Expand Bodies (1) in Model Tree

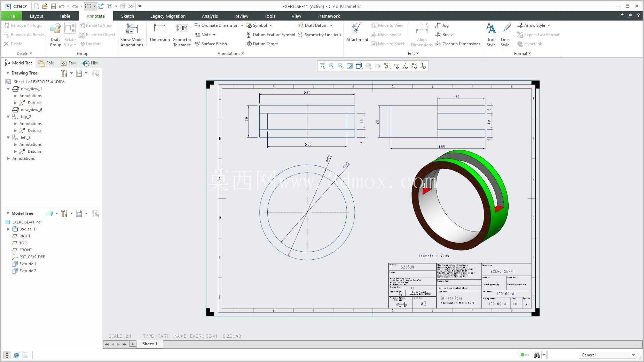[x=8, y=229]
